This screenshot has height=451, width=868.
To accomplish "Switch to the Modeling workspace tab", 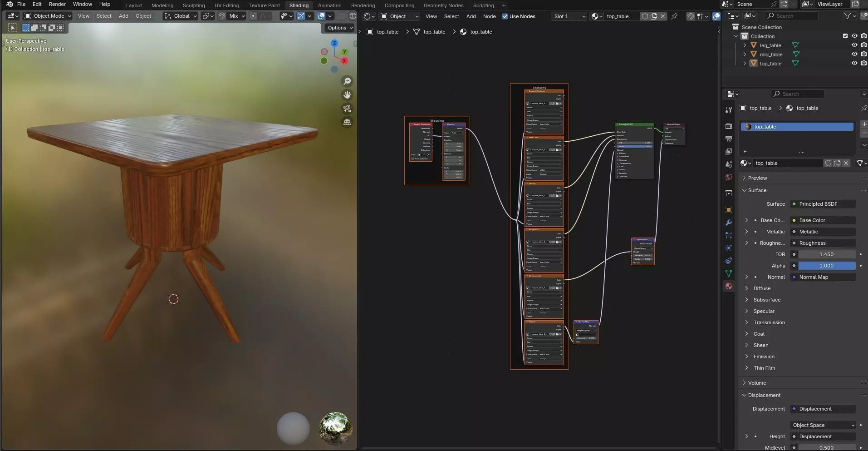I will click(x=162, y=5).
